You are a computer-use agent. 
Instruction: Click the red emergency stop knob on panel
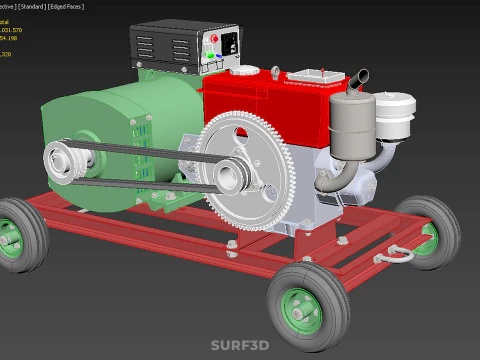point(215,39)
